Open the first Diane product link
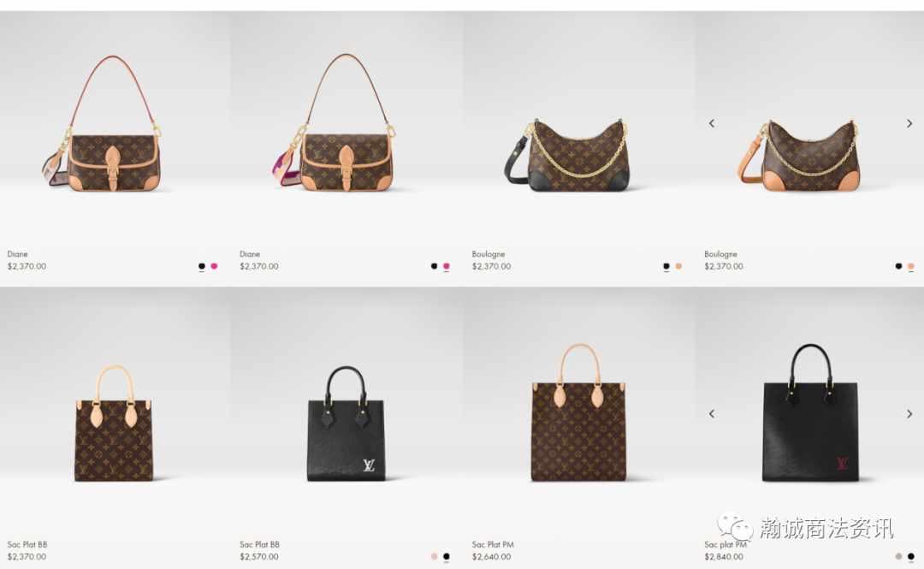The image size is (924, 569). tap(18, 254)
